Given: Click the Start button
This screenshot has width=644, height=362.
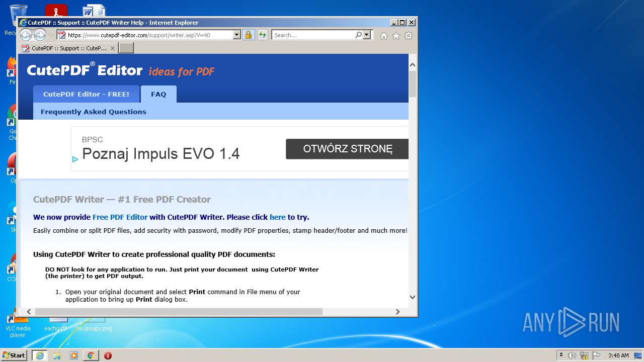Looking at the screenshot, I should tap(14, 355).
